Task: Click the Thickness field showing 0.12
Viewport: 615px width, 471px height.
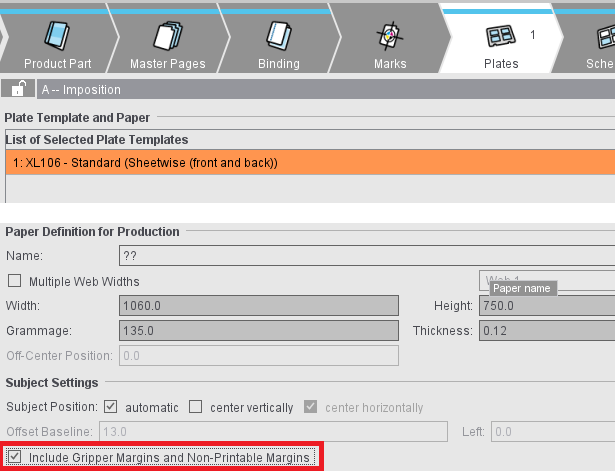Action: tap(546, 330)
